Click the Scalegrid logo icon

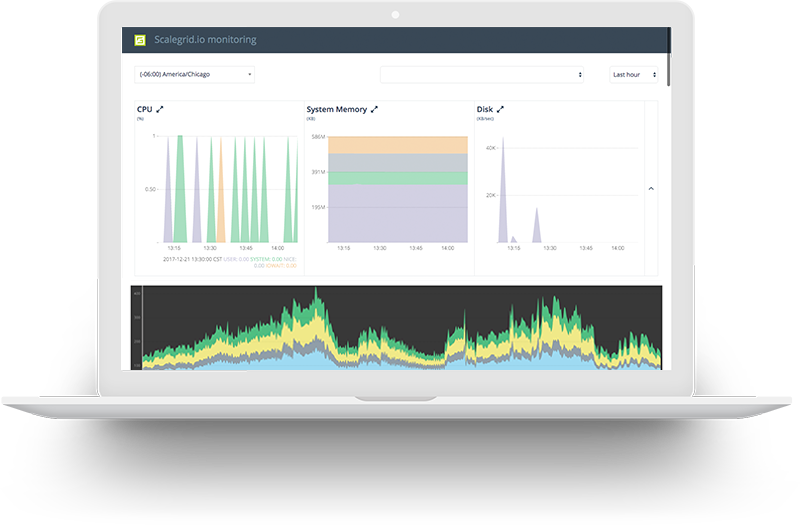click(140, 40)
